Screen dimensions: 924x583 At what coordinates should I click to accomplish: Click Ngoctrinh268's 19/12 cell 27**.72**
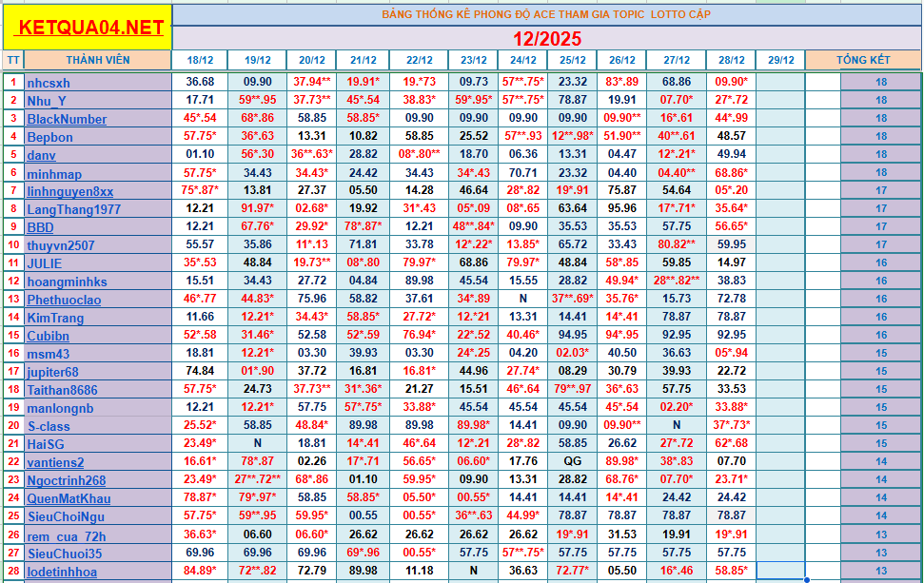point(258,479)
